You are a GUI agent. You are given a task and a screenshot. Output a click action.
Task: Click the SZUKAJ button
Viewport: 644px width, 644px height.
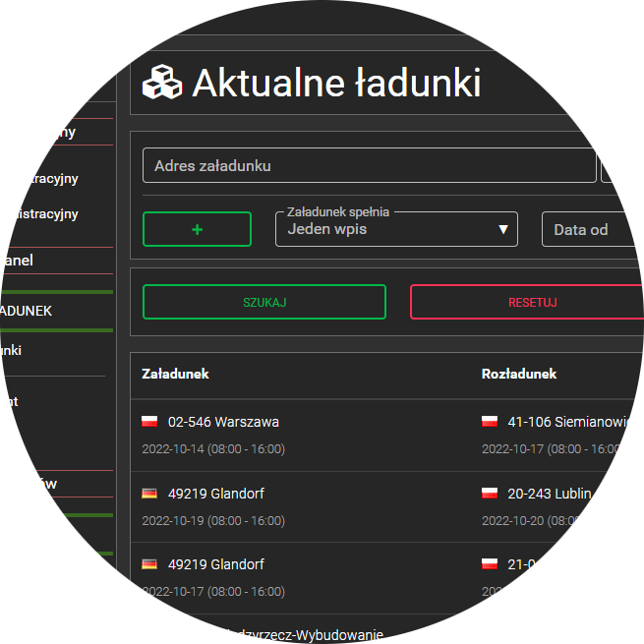(264, 302)
